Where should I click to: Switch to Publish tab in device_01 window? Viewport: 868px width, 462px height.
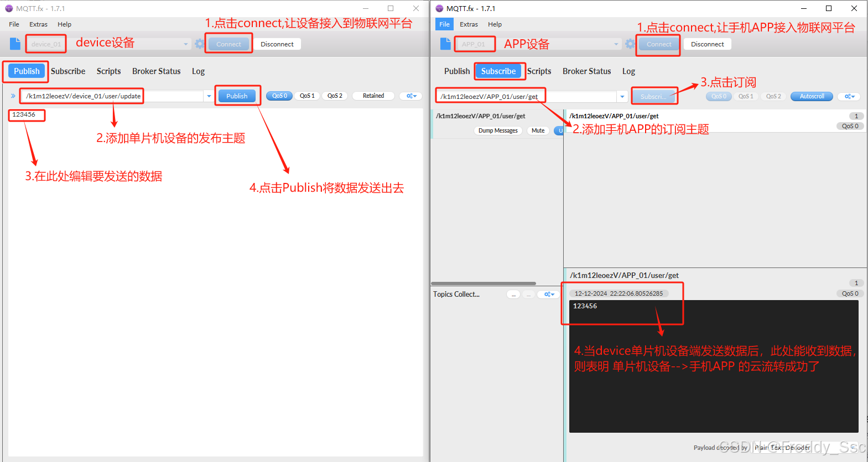[x=27, y=71]
